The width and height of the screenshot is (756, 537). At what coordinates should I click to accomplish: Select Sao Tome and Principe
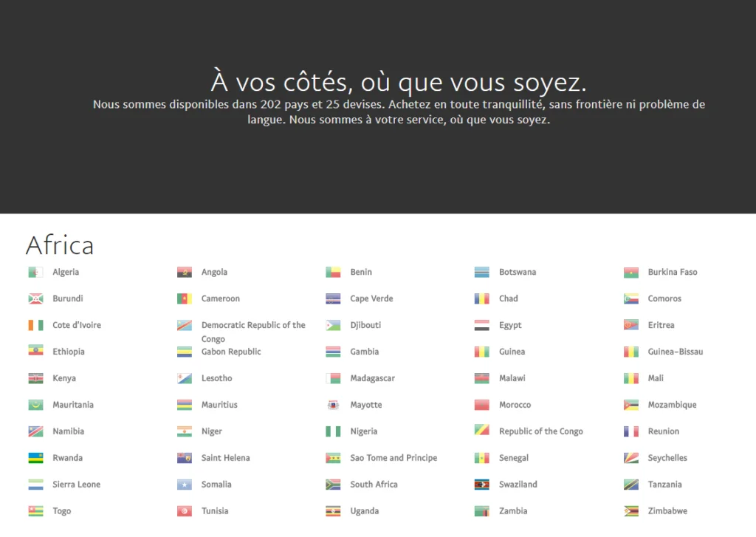(394, 457)
